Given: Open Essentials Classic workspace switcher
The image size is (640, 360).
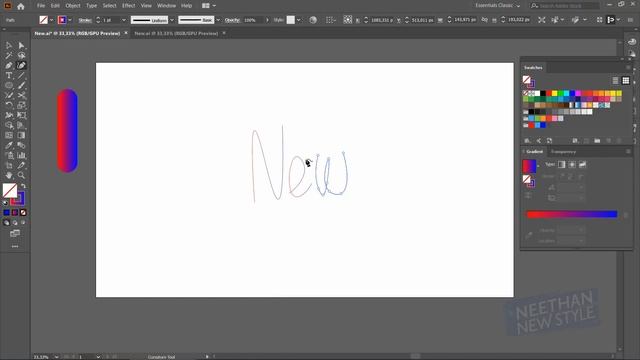Looking at the screenshot, I should tap(498, 6).
